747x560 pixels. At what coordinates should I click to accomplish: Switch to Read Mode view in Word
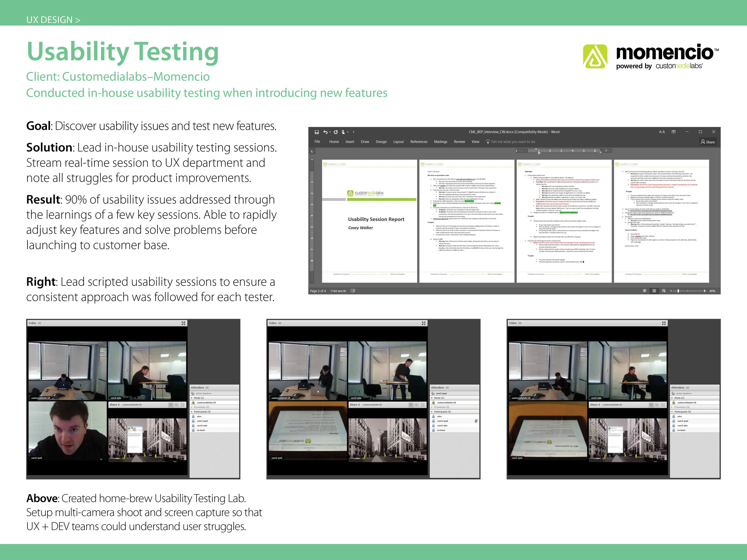[644, 291]
